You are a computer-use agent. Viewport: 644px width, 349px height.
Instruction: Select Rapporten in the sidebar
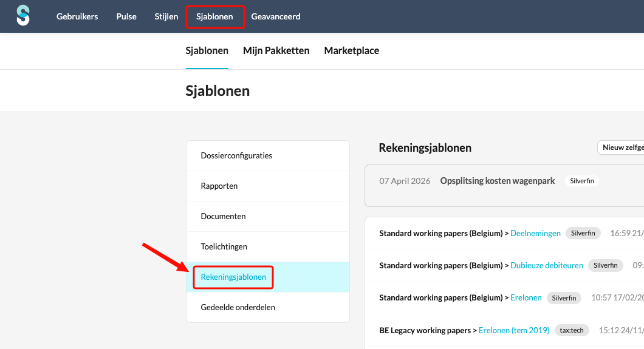[x=219, y=186]
